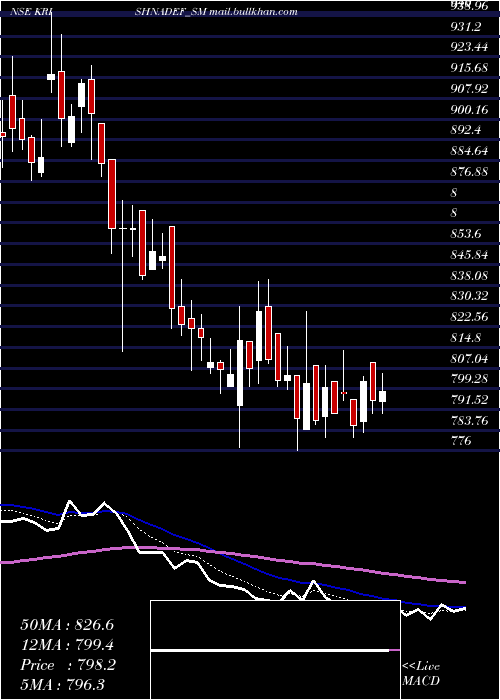
Task: Click the '838.08' price axis label
Action: (x=469, y=275)
